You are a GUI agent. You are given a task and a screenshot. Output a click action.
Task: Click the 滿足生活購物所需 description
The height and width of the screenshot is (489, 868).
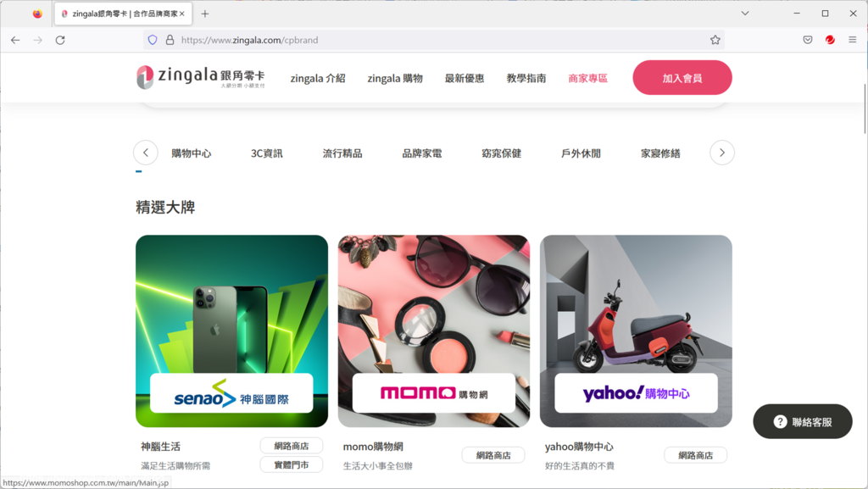point(175,466)
